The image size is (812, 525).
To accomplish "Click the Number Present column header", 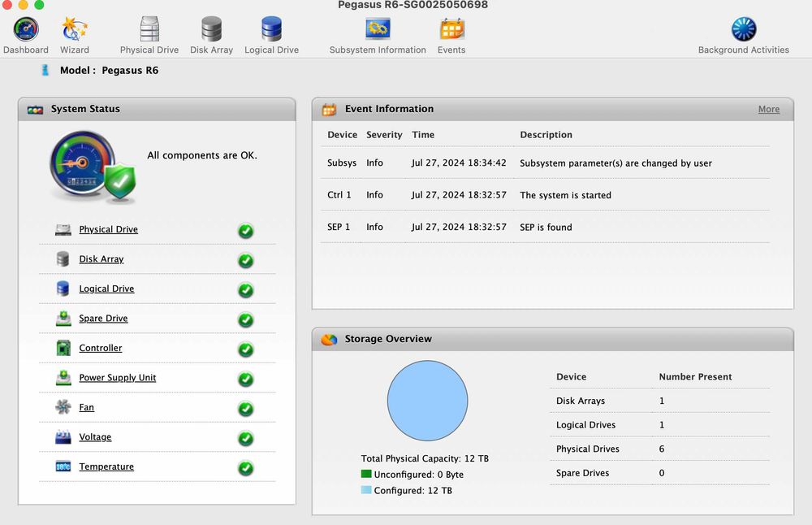I will (x=695, y=377).
